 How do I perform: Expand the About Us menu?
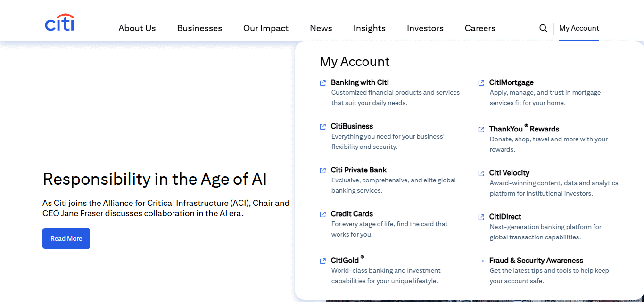point(137,28)
